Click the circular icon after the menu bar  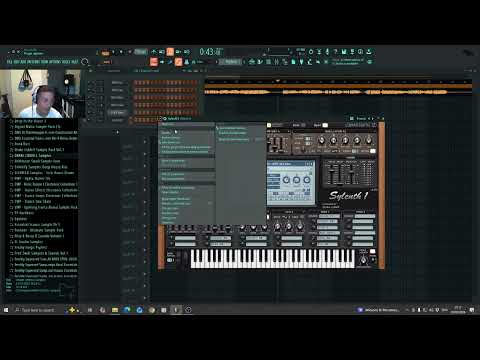[85, 62]
